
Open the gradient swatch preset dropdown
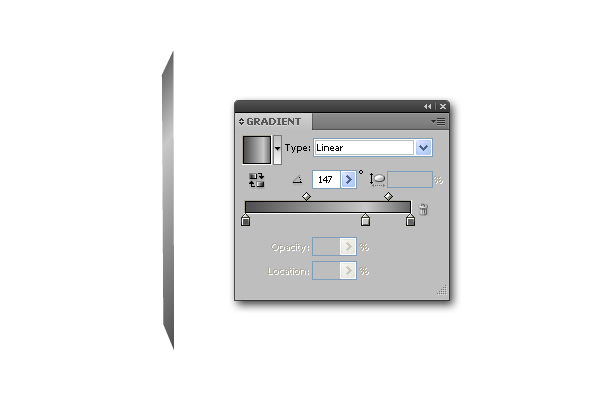point(277,149)
